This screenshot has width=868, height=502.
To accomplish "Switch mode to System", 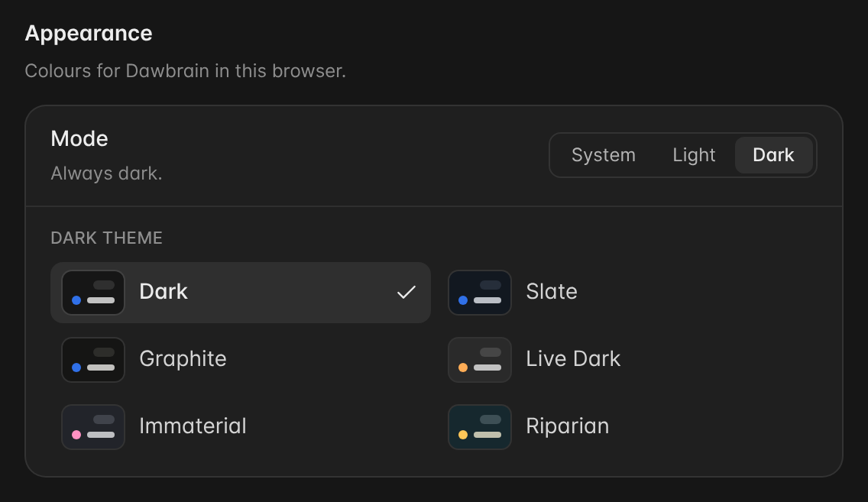I will tap(604, 155).
